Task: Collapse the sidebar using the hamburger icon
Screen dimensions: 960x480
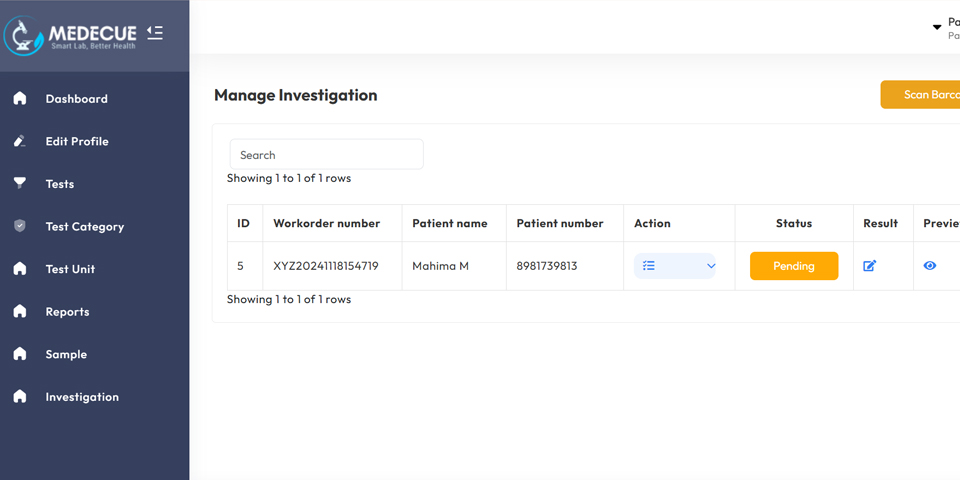Action: click(x=155, y=33)
